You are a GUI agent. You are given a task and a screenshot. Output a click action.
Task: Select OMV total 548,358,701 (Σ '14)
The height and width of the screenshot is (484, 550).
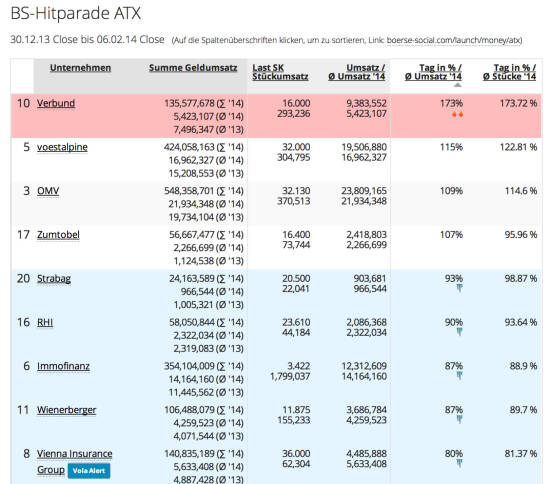coord(203,191)
